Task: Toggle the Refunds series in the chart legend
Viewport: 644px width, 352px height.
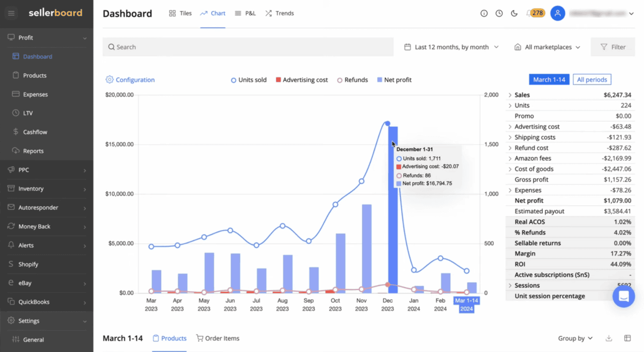Action: [x=352, y=80]
